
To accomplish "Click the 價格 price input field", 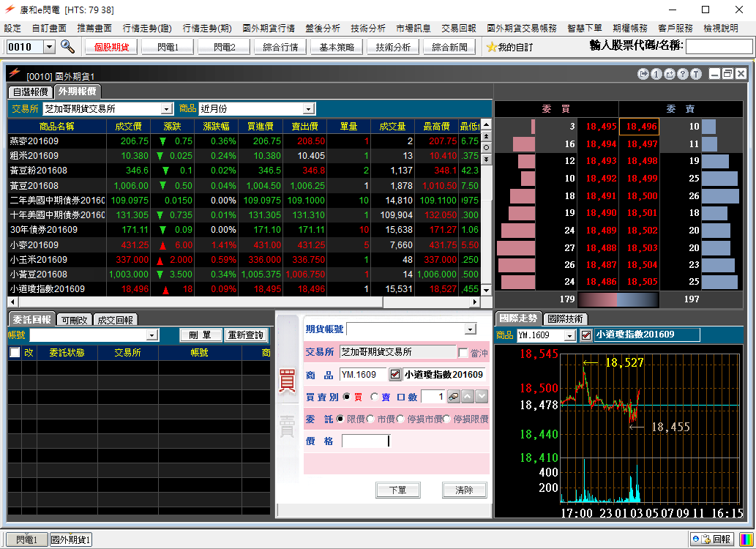I will [366, 441].
